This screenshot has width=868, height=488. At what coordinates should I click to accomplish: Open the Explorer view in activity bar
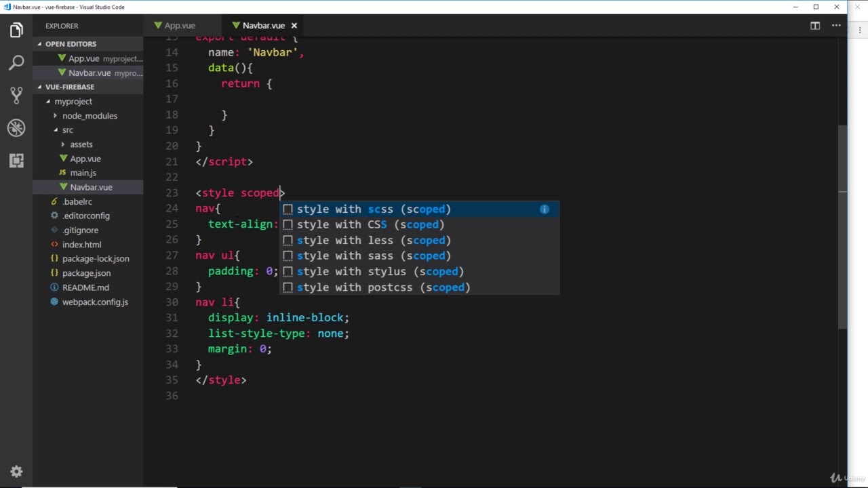click(x=16, y=30)
